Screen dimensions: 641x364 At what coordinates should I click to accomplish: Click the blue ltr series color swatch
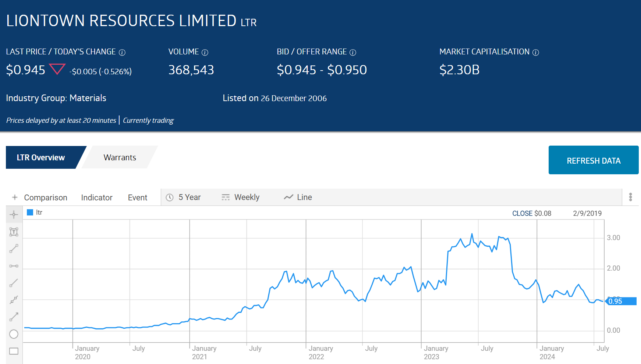click(x=30, y=212)
